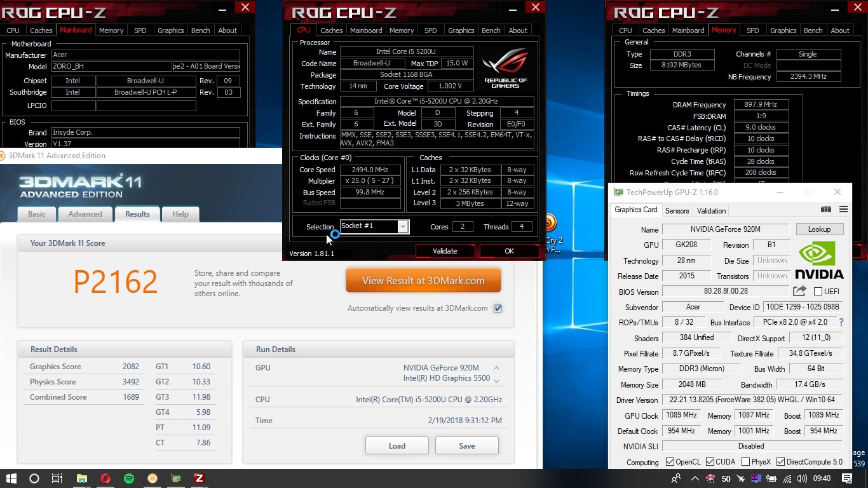Open the People icon in system tray
The width and height of the screenshot is (868, 488).
click(676, 478)
